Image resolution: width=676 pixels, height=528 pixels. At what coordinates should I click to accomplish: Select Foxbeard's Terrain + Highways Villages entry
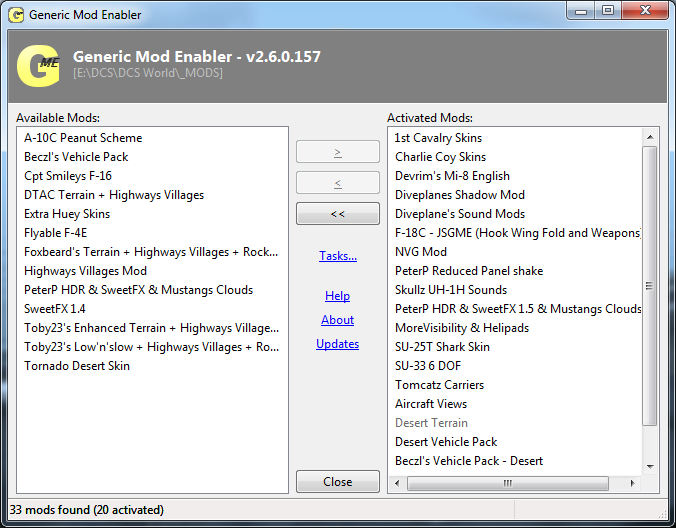151,252
